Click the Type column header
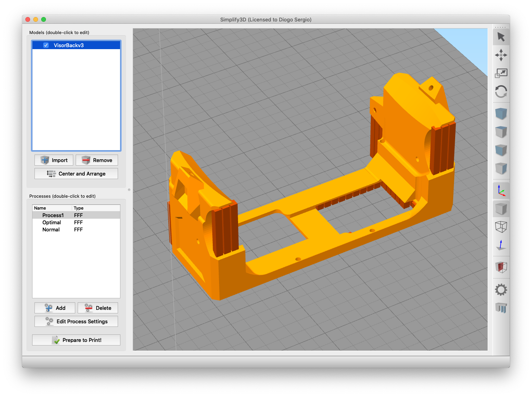 click(96, 208)
